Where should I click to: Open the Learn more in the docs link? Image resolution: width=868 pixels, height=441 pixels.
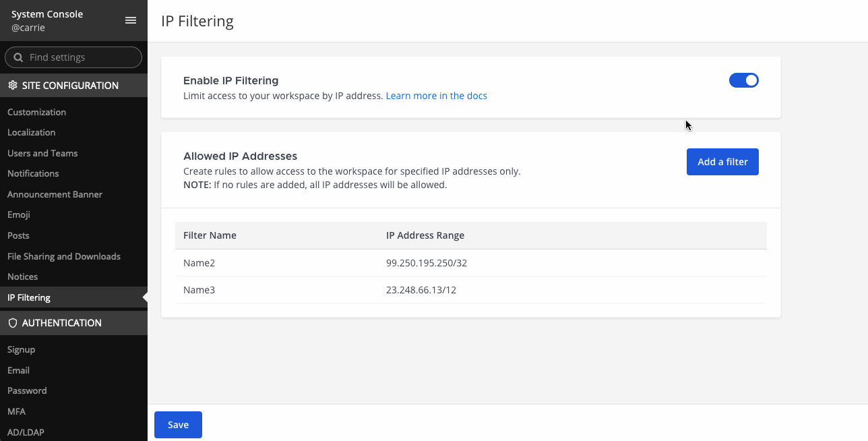tap(436, 95)
